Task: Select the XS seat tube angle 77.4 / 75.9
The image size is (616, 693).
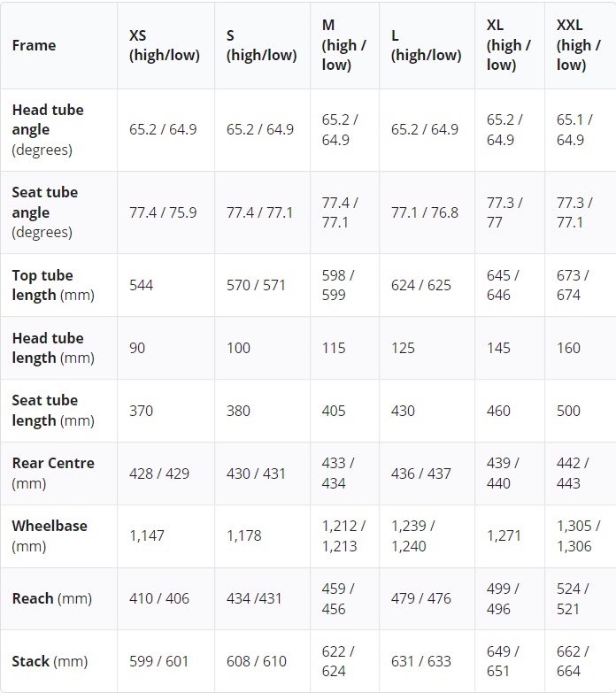Action: [163, 212]
